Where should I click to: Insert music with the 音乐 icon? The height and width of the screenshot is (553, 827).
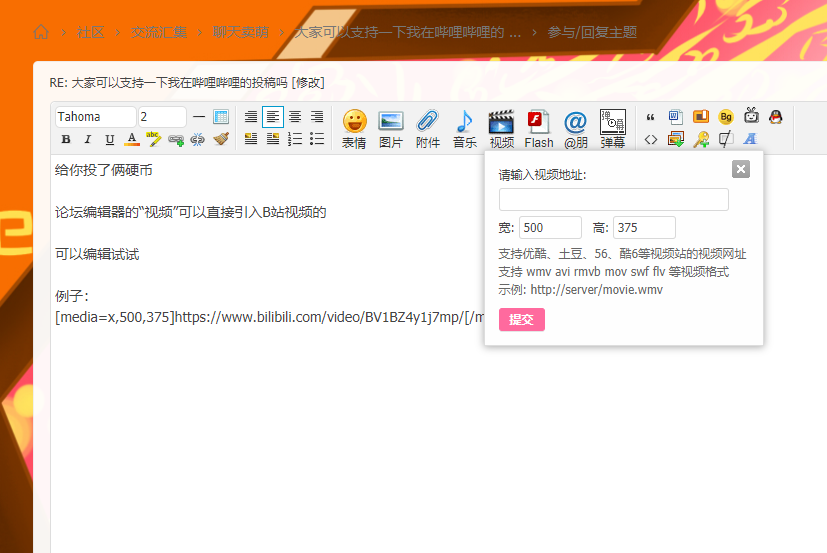(x=464, y=128)
